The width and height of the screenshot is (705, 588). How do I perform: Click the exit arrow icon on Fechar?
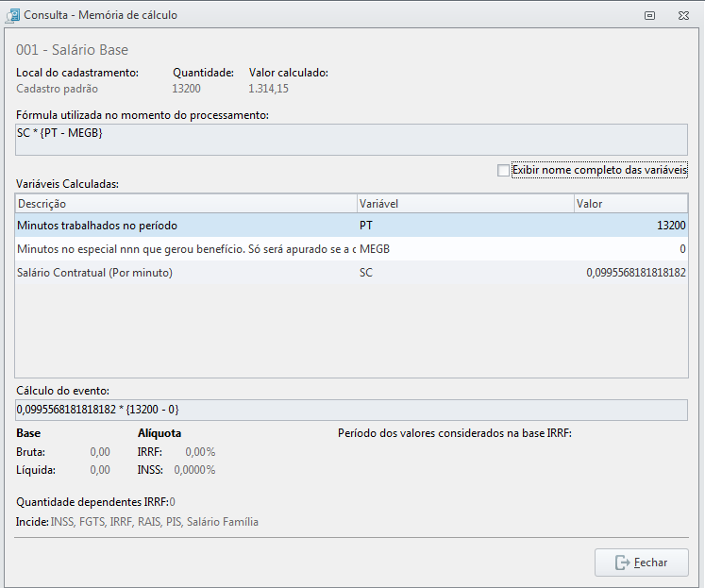click(x=622, y=563)
